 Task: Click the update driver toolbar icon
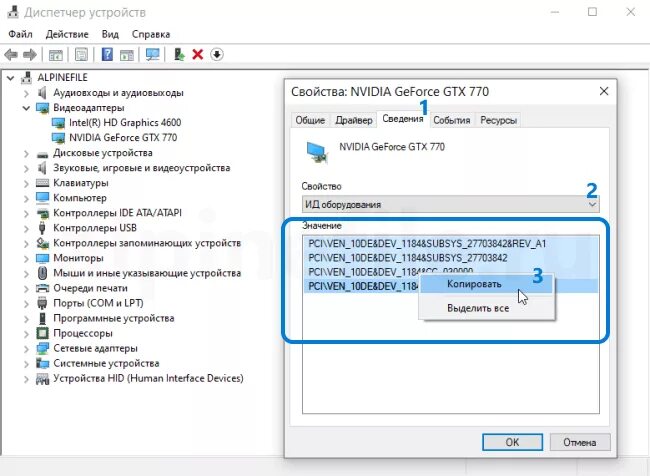(179, 54)
